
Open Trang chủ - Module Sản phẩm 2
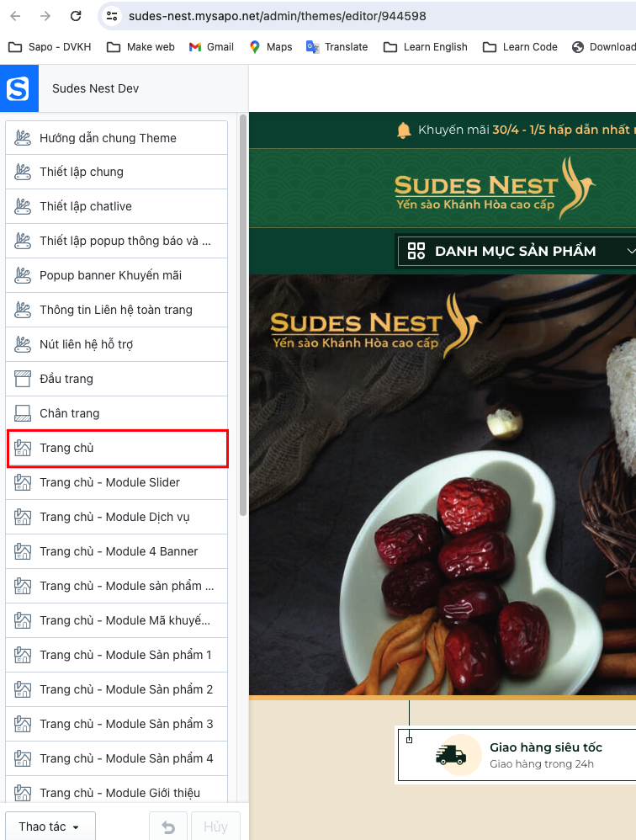(x=117, y=689)
